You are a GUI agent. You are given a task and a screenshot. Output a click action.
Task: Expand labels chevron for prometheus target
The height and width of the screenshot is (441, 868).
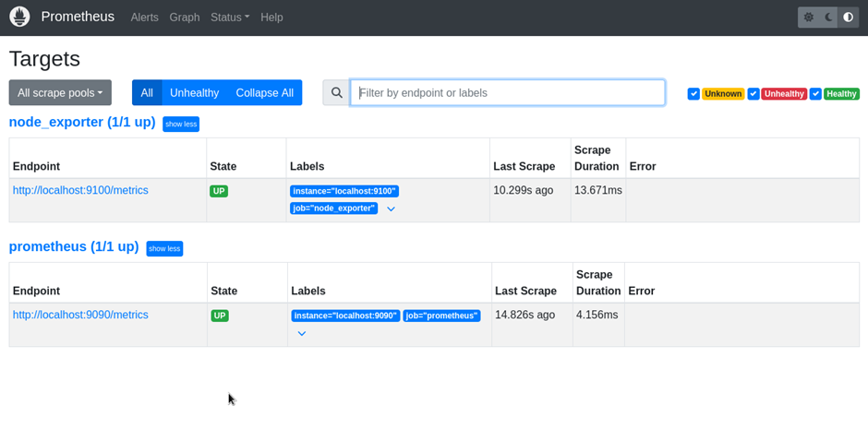tap(302, 334)
